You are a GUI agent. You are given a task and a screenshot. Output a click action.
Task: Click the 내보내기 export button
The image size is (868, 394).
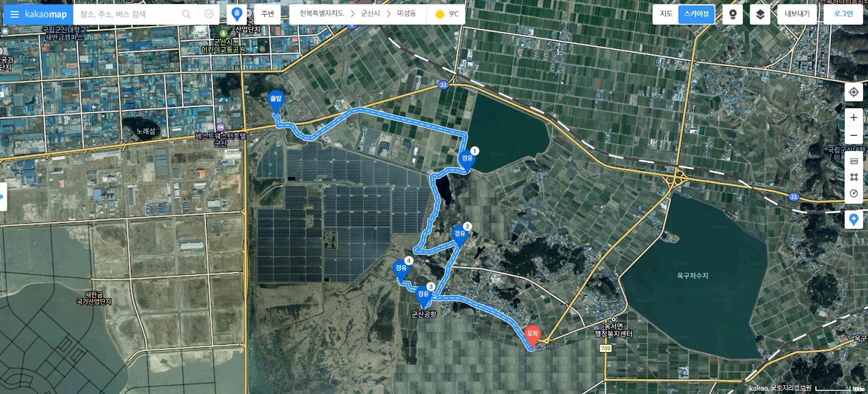(797, 14)
